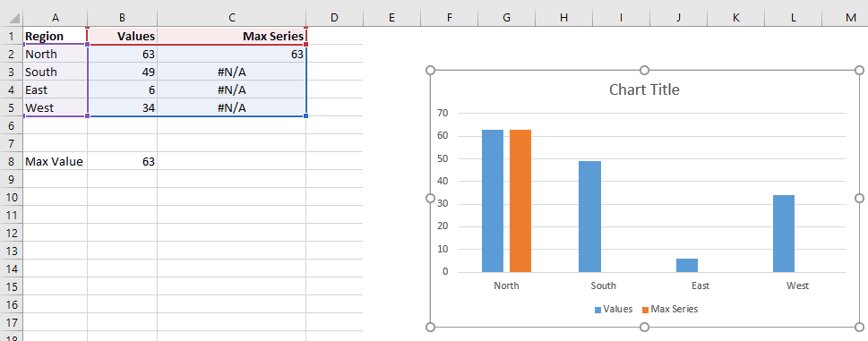Select the cell containing 6
Image resolution: width=868 pixels, height=341 pixels.
click(x=123, y=90)
